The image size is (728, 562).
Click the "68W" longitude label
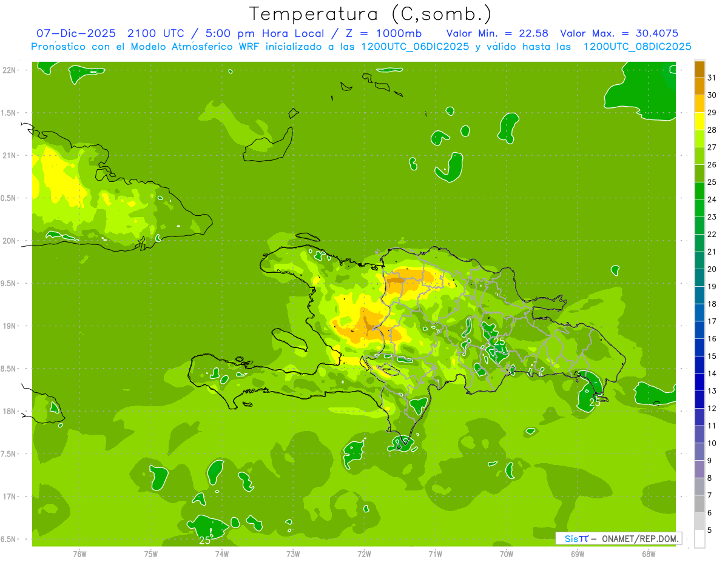[x=649, y=554]
